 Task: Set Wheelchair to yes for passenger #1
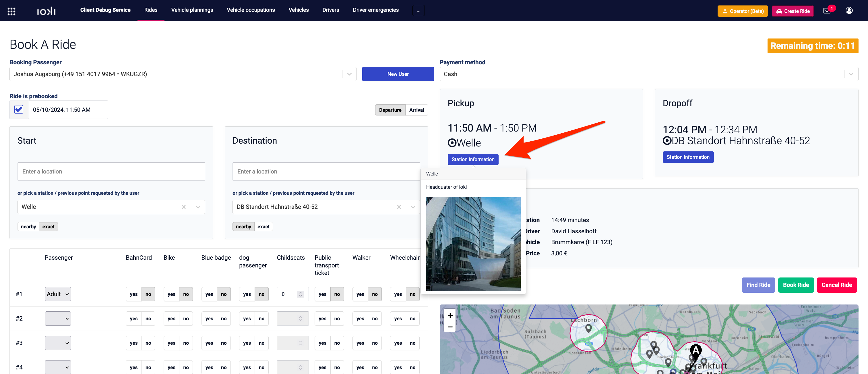point(398,294)
